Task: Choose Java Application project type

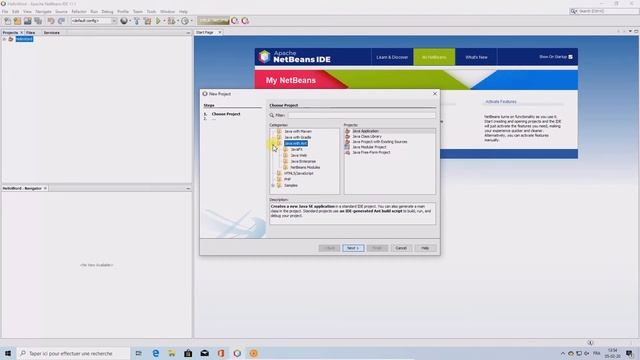Action: pyautogui.click(x=365, y=131)
